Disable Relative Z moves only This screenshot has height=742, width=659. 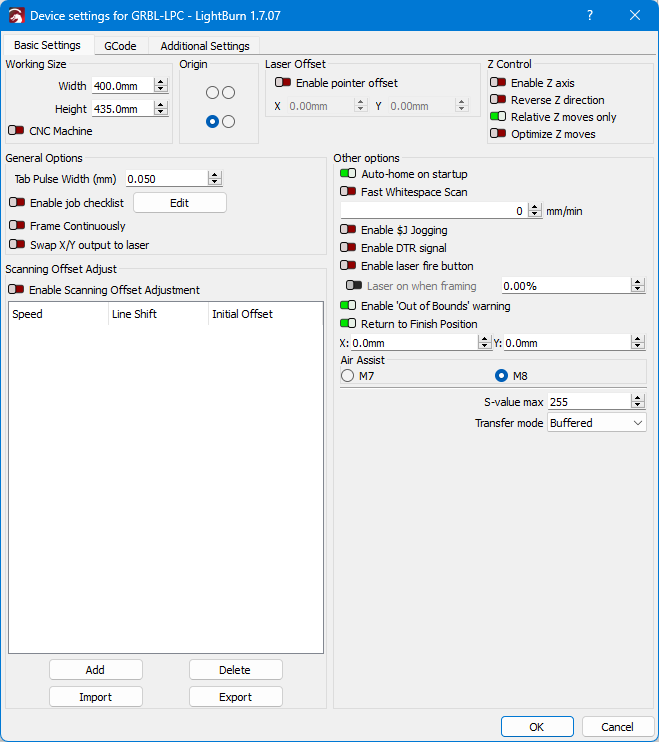(498, 116)
